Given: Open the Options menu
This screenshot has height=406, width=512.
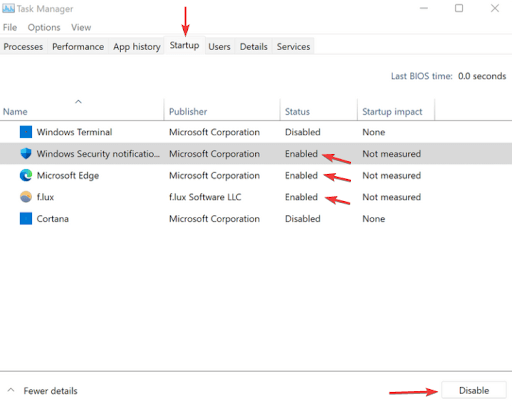Looking at the screenshot, I should [44, 27].
